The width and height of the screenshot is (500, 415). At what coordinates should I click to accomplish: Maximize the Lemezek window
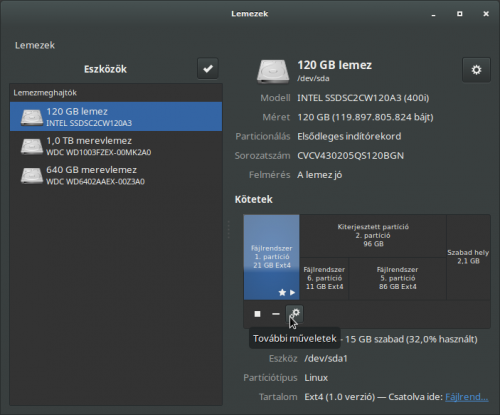460,14
